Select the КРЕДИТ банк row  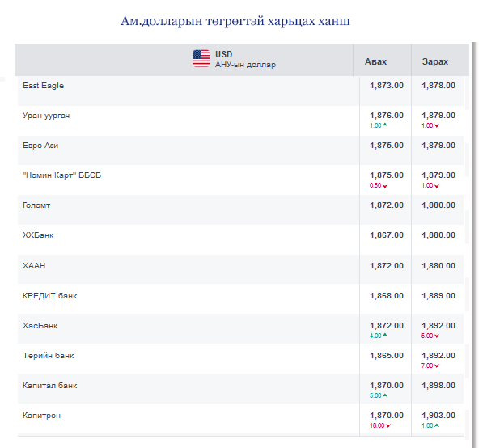click(241, 299)
